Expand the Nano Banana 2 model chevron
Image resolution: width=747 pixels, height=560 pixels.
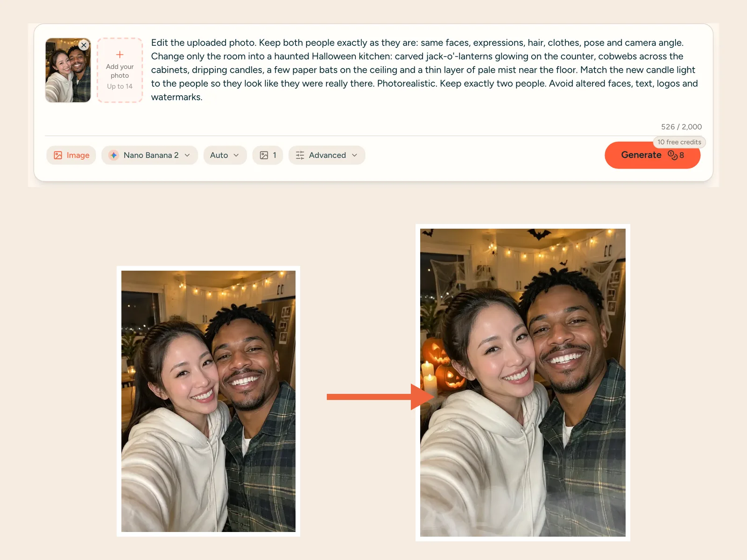point(187,155)
